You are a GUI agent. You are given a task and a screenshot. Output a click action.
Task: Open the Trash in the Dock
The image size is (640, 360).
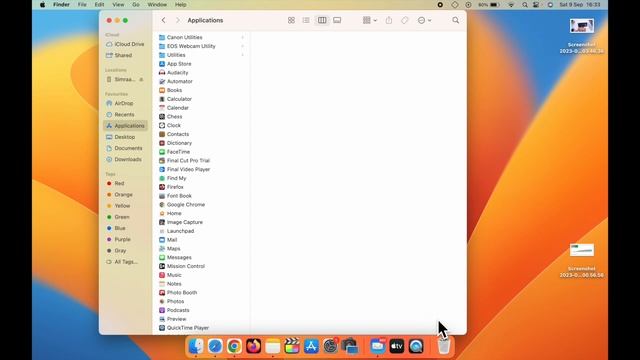444,347
